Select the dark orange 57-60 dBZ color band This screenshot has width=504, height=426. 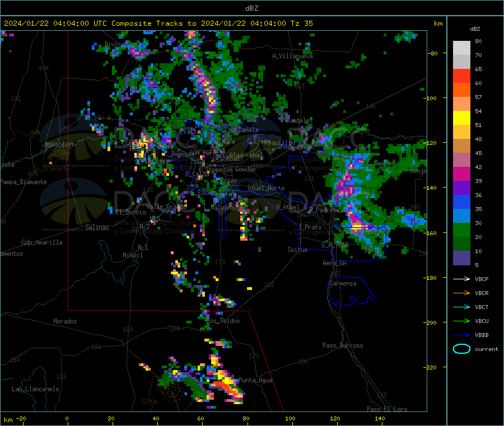tap(461, 90)
